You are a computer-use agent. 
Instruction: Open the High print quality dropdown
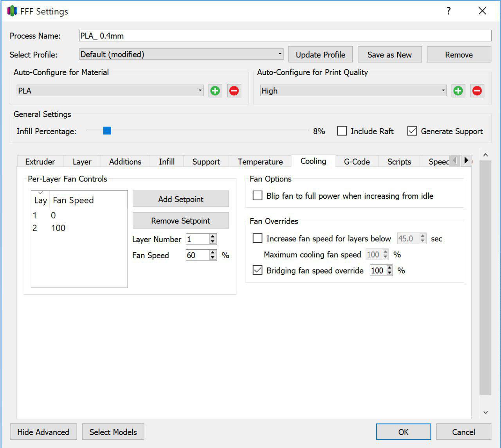[353, 91]
